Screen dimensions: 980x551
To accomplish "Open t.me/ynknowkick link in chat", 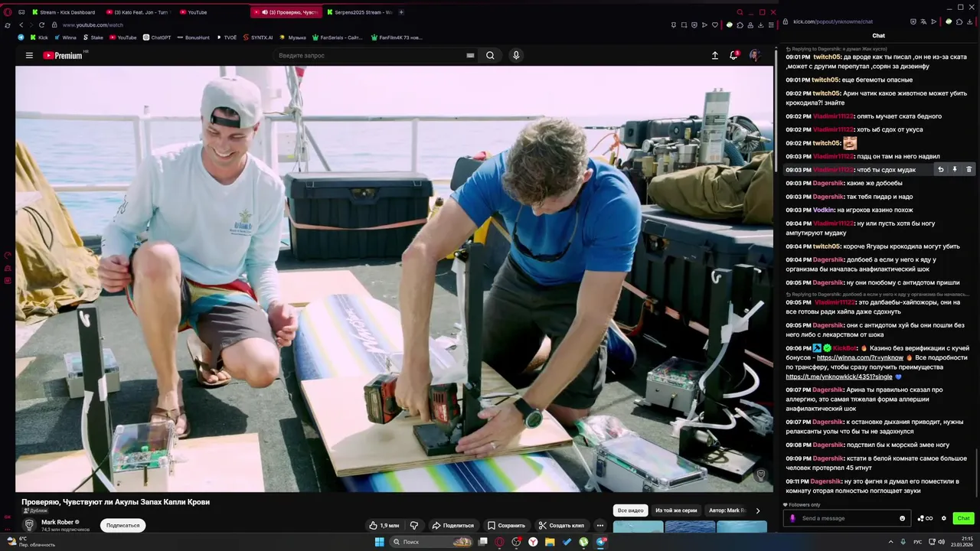I will point(838,377).
